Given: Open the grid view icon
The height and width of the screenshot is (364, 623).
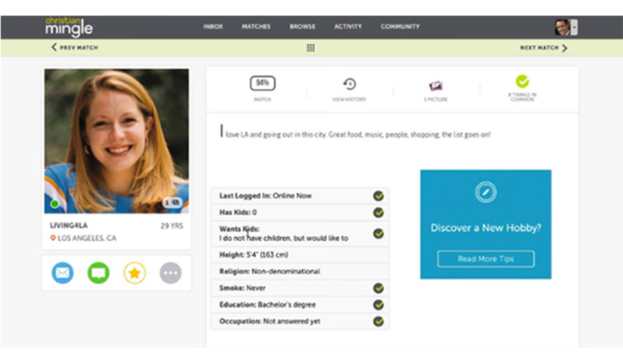Looking at the screenshot, I should [311, 48].
